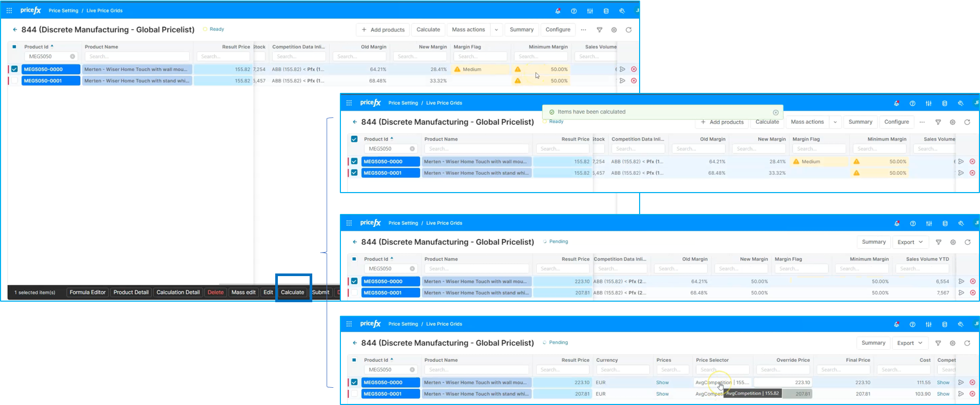Open Calculation Detail from the selected-items bar
The image size is (980, 405).
(x=178, y=292)
